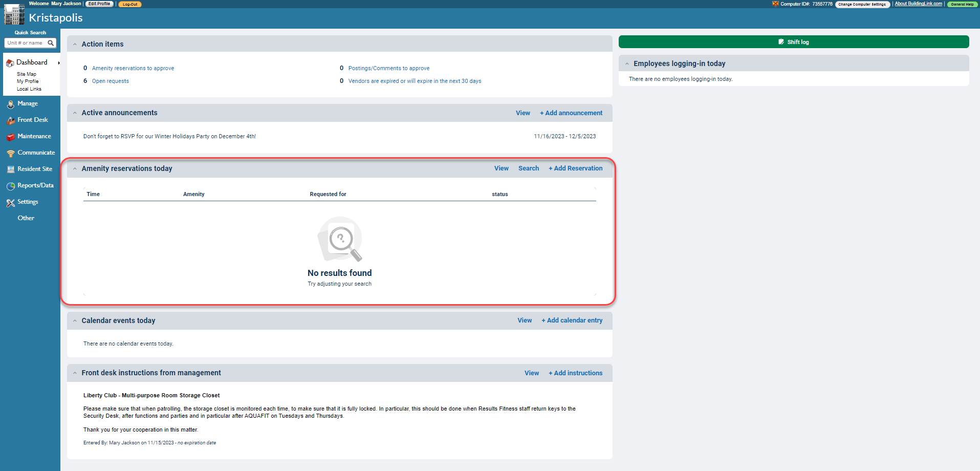This screenshot has height=471, width=980.
Task: Open the Reports/Data pie chart icon
Action: (10, 185)
